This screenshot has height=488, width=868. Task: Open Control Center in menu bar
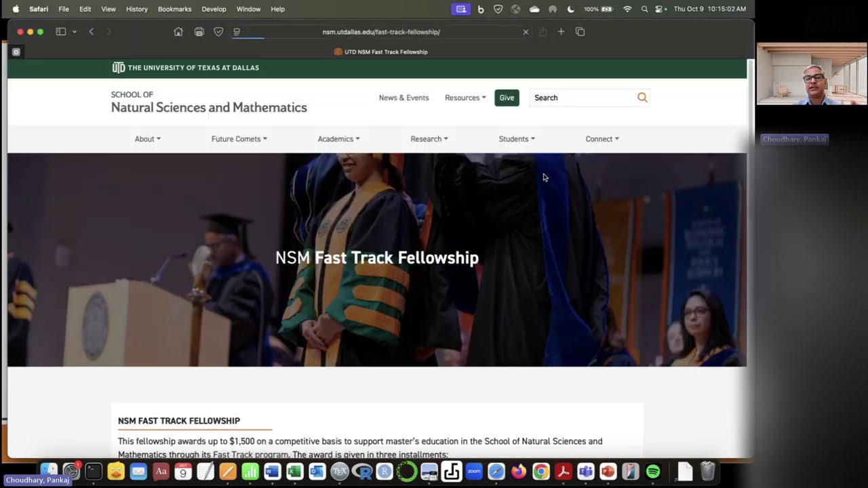(x=658, y=9)
